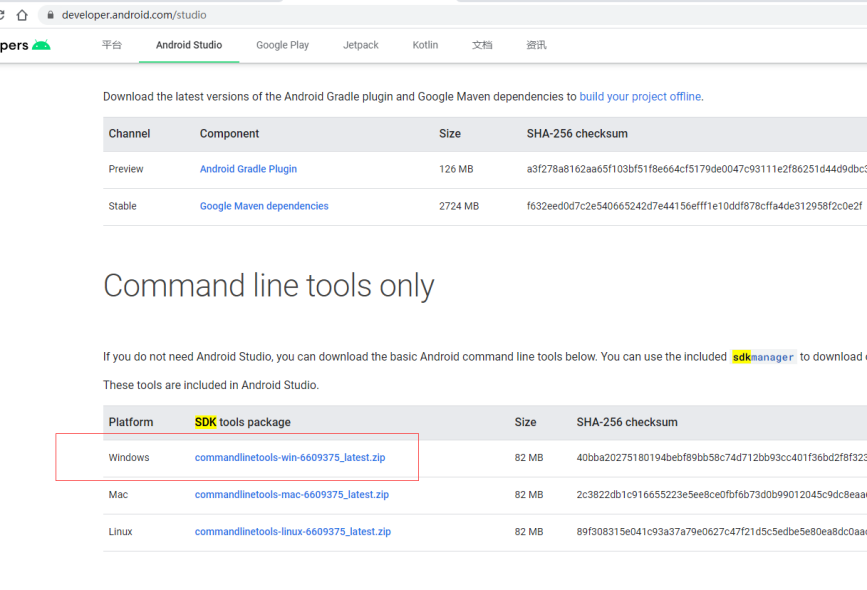Click the Channel column header
The height and width of the screenshot is (590, 867).
click(x=129, y=133)
